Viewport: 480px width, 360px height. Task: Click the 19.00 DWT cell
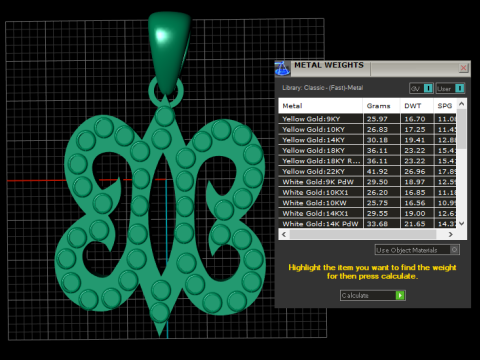[x=417, y=213]
